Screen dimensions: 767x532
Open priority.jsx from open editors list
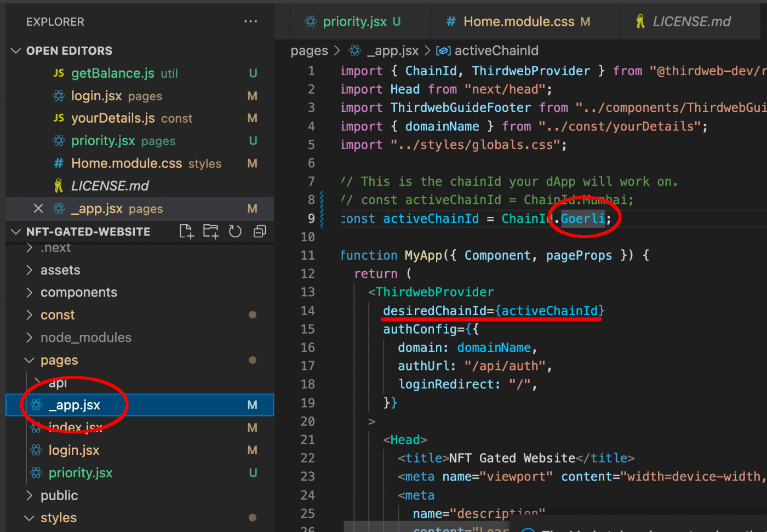tap(140, 141)
